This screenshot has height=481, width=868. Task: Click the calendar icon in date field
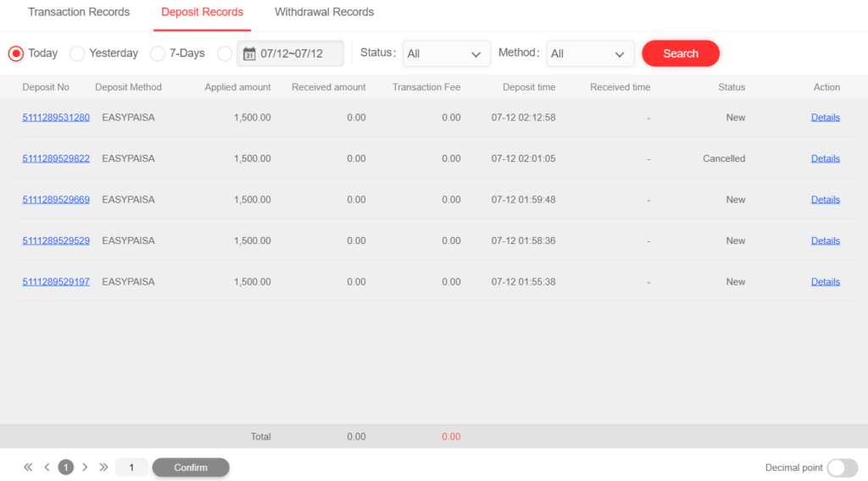[249, 53]
